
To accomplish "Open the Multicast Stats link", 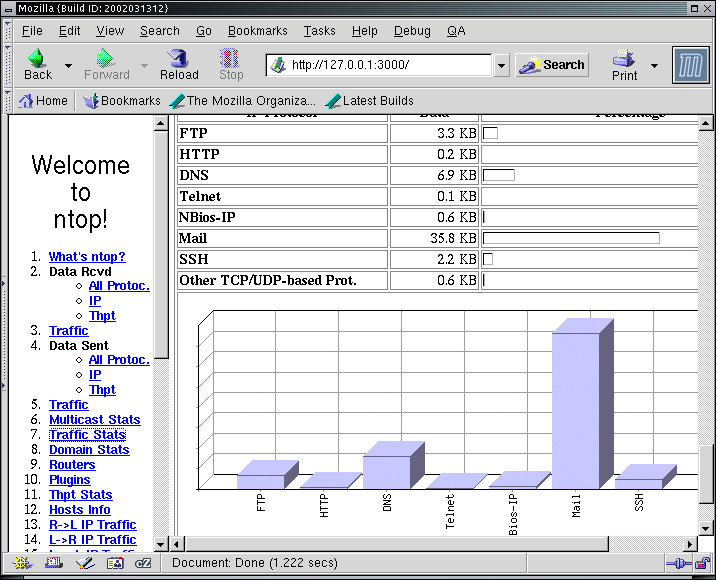I will click(94, 420).
